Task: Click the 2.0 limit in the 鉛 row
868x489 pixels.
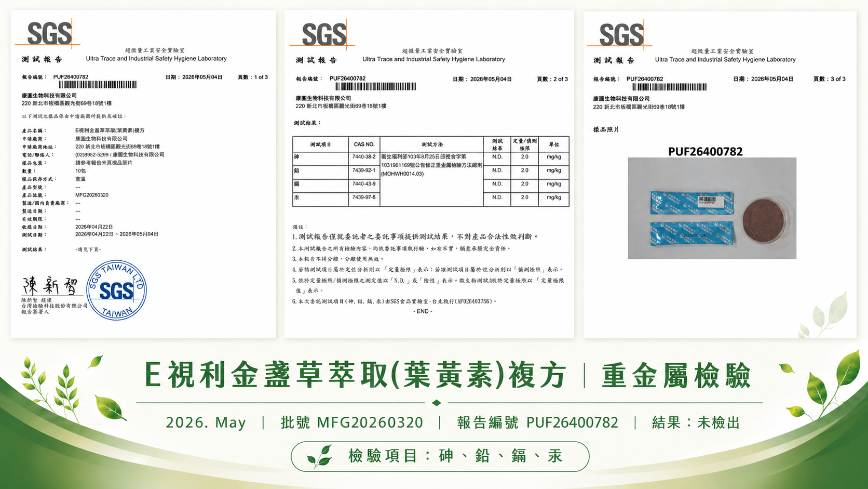Action: coord(525,170)
